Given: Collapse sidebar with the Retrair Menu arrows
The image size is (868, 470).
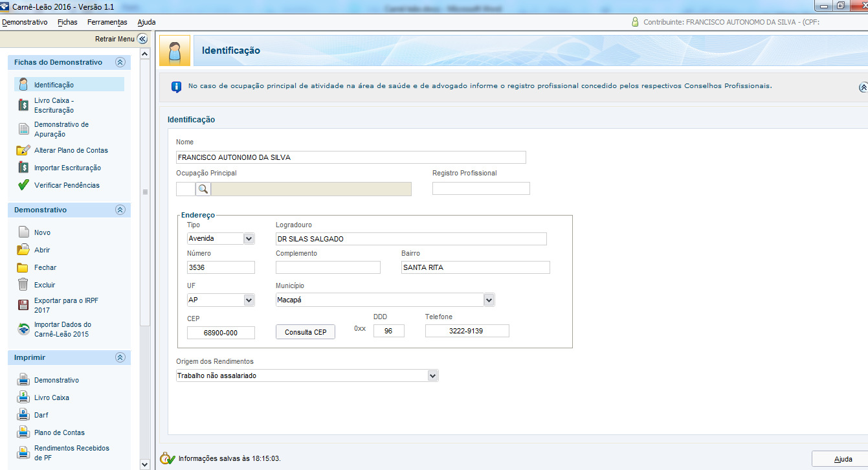Looking at the screenshot, I should point(142,39).
